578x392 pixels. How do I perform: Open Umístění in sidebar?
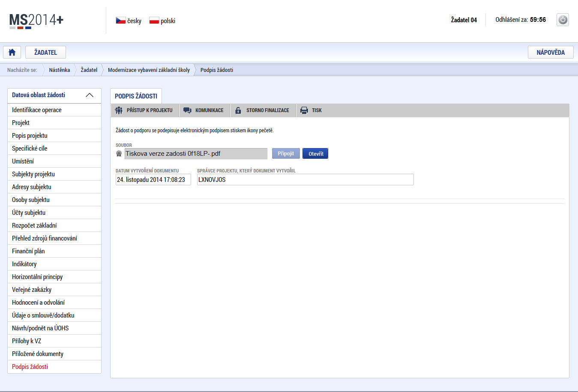54,161
